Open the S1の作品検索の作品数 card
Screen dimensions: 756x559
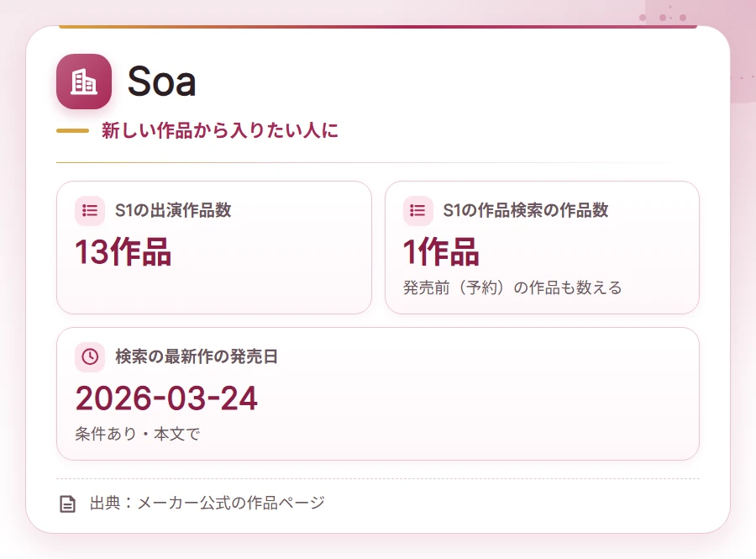(542, 247)
